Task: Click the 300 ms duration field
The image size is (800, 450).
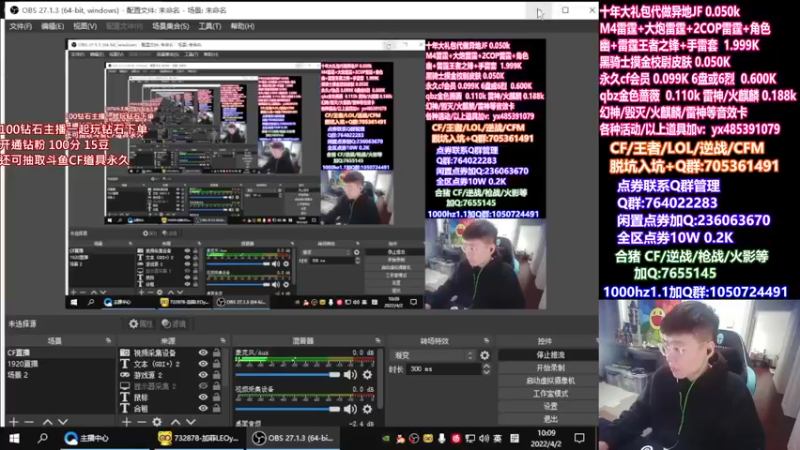Action: point(444,369)
